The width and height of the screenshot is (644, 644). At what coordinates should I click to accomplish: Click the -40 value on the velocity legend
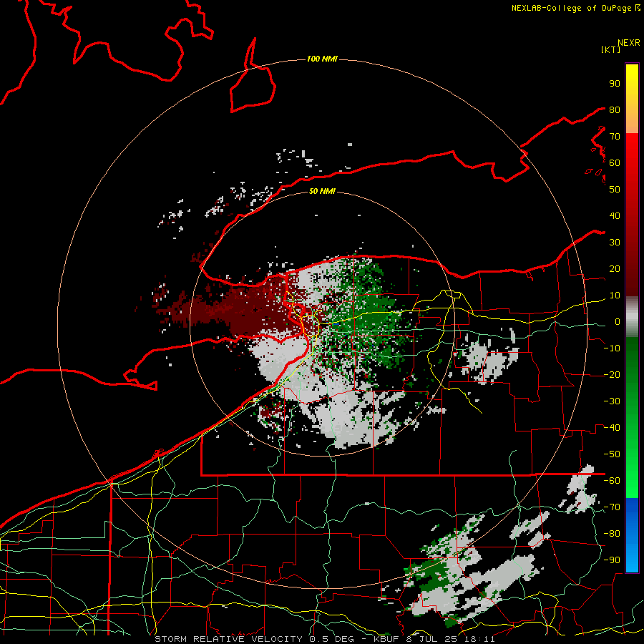tap(612, 428)
